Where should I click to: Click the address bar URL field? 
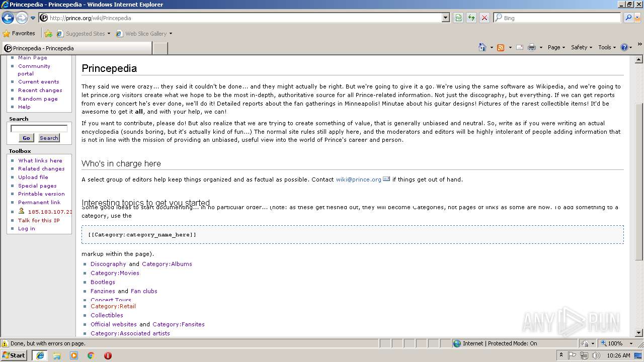pos(240,18)
